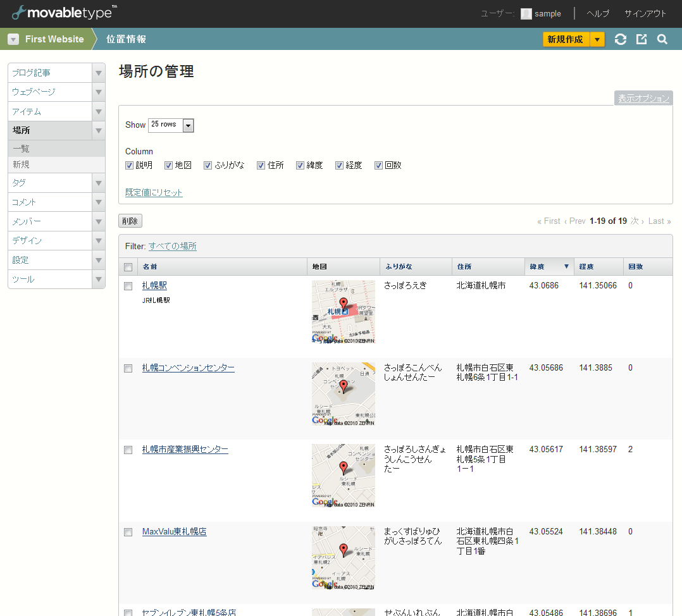Click the 札幌市産業振興センター map thumbnail

[344, 476]
